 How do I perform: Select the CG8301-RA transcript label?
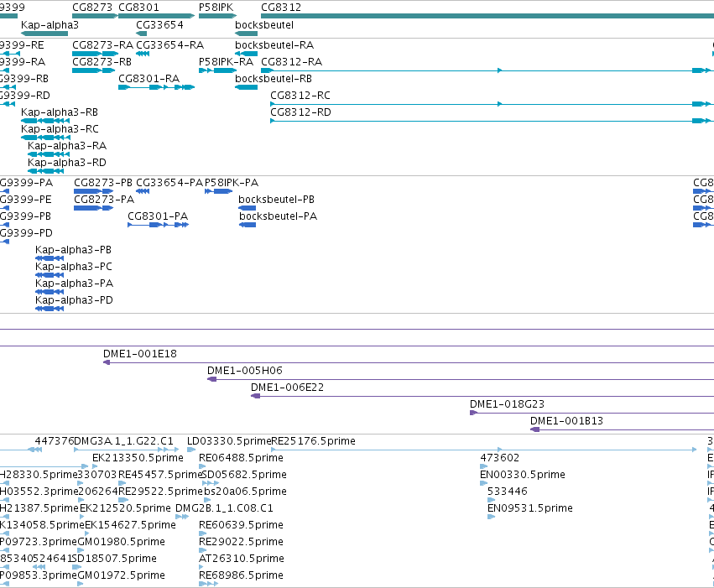[x=149, y=79]
